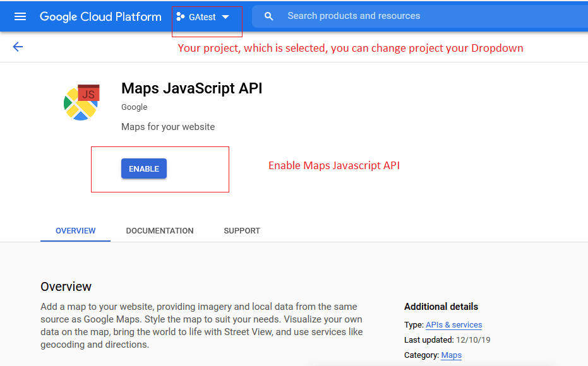Screen dimensions: 588x366
Task: Click the Overview section heading
Action: (66, 286)
